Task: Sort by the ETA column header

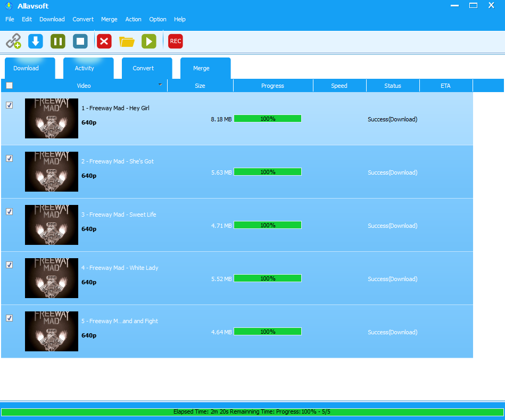Action: [446, 86]
